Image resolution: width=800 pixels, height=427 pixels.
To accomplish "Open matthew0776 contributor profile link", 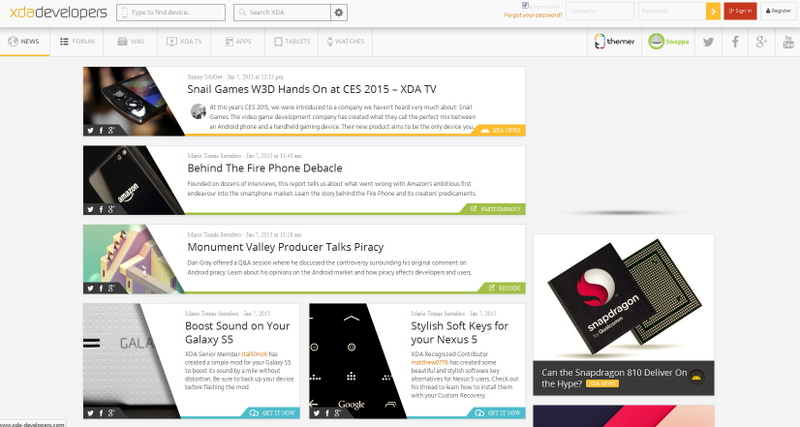I will click(430, 363).
